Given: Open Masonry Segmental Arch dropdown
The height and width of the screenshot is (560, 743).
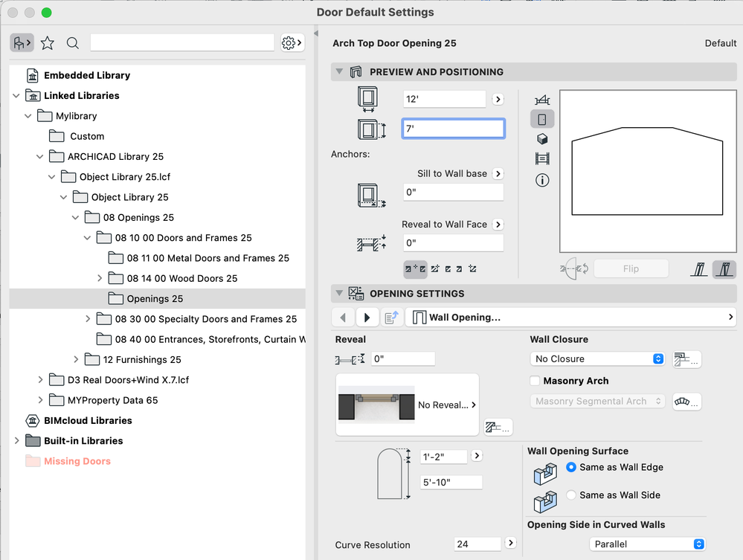Looking at the screenshot, I should click(x=597, y=402).
